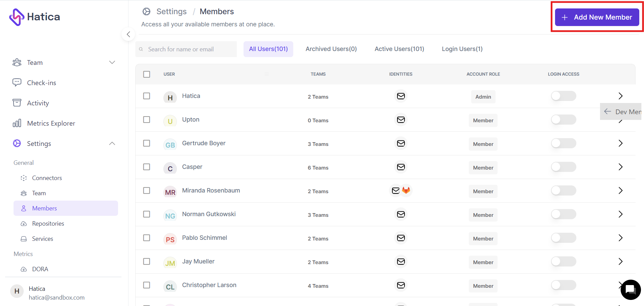Click the email identity icon for Upton
Screen dimensions: 644x306
tap(401, 120)
